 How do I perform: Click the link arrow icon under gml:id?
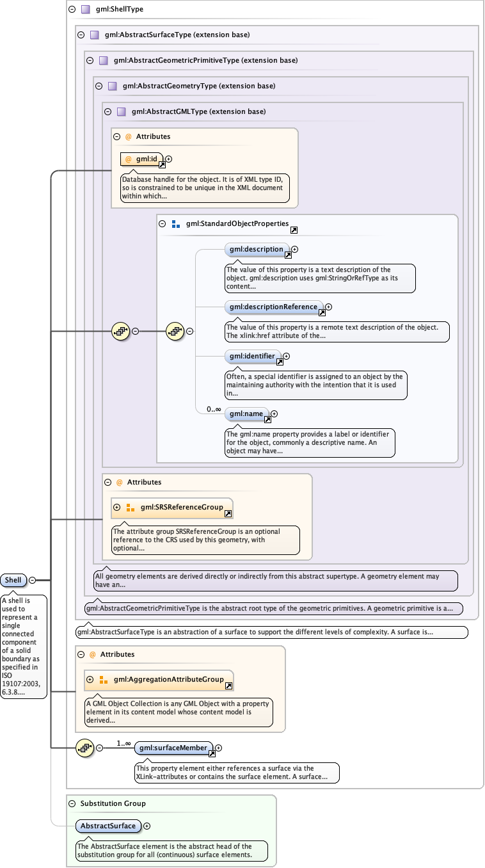tap(162, 165)
